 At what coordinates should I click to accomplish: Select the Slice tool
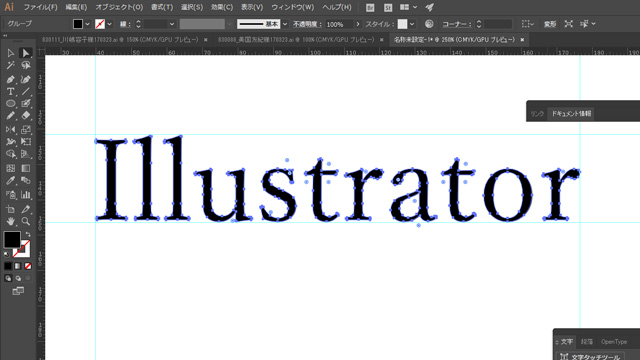(x=26, y=209)
